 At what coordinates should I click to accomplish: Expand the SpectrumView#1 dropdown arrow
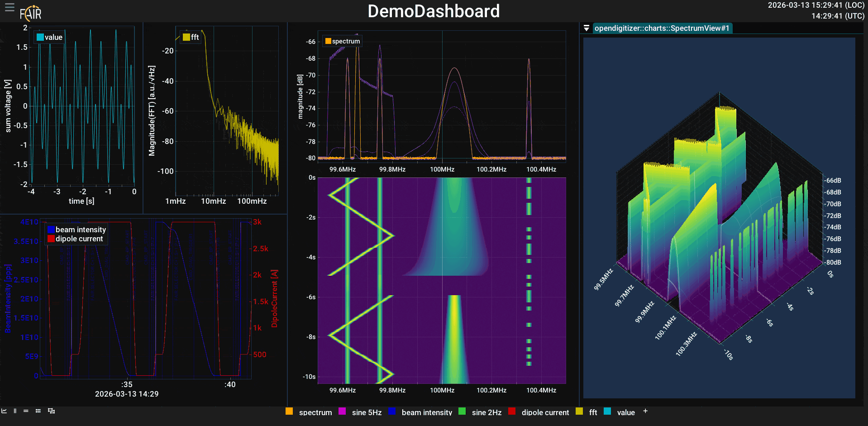coord(587,28)
